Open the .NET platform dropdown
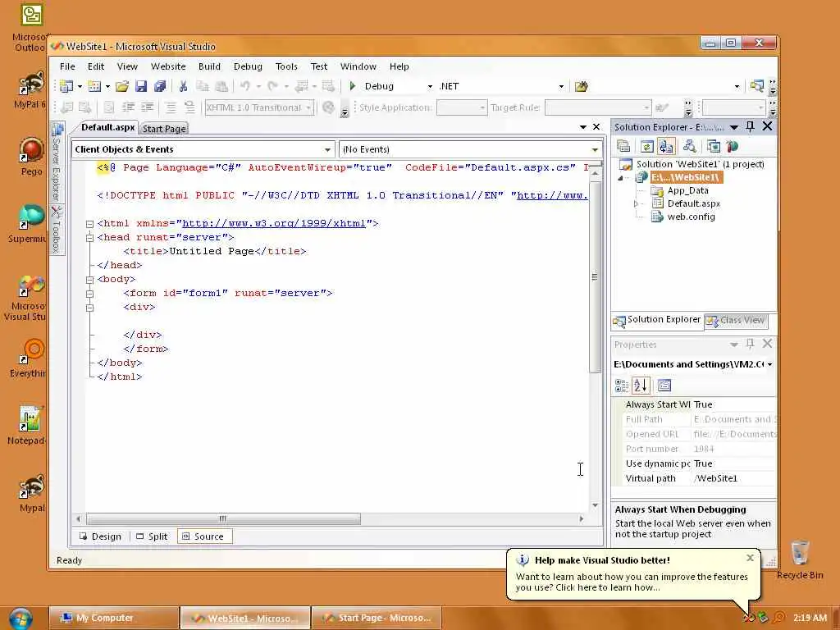This screenshot has width=840, height=630. click(x=561, y=86)
